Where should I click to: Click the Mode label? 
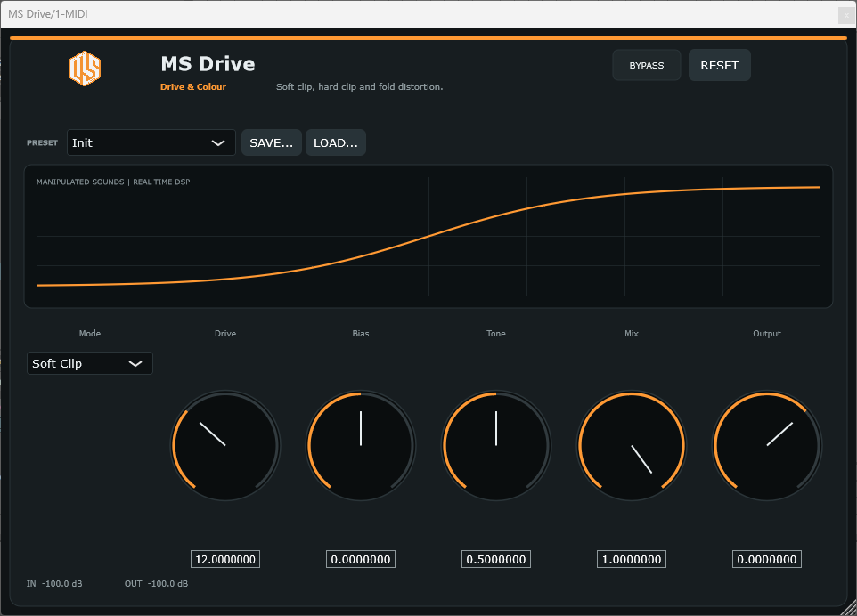click(x=90, y=333)
